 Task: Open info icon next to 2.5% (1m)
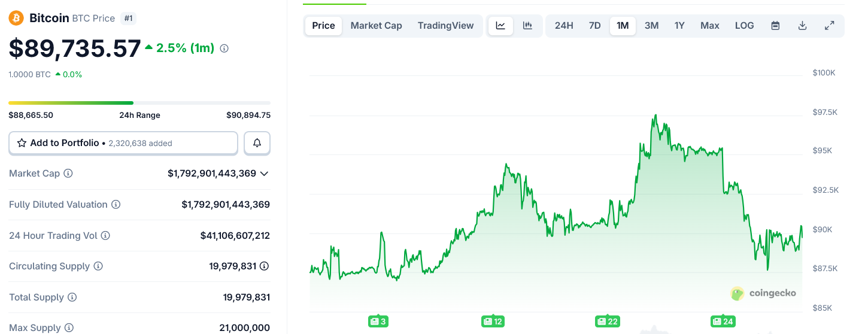tap(224, 48)
